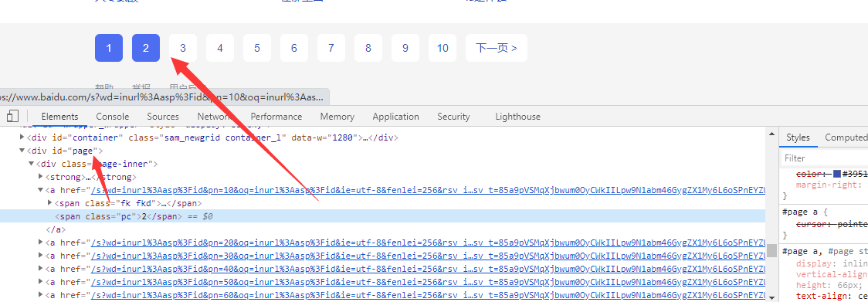868x302 pixels.
Task: Open the pn=30 href link in Elements
Action: [x=428, y=256]
